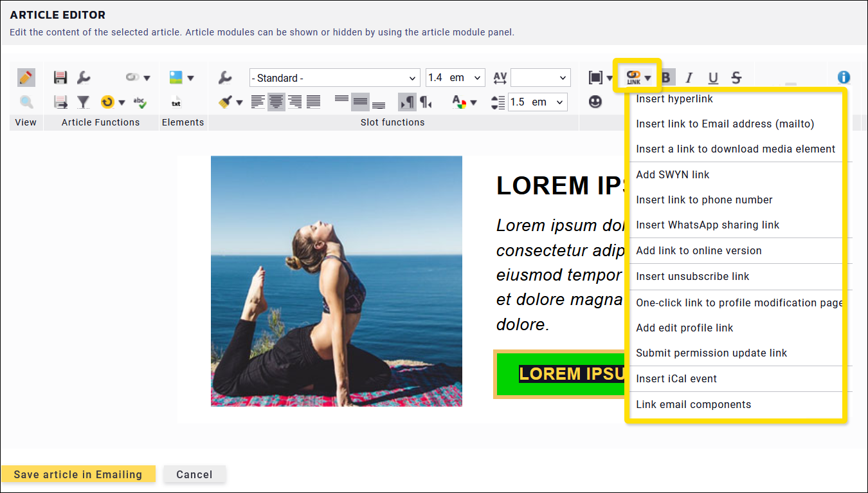Viewport: 868px width, 493px height.
Task: Click the funnel filter icon
Action: pos(83,102)
